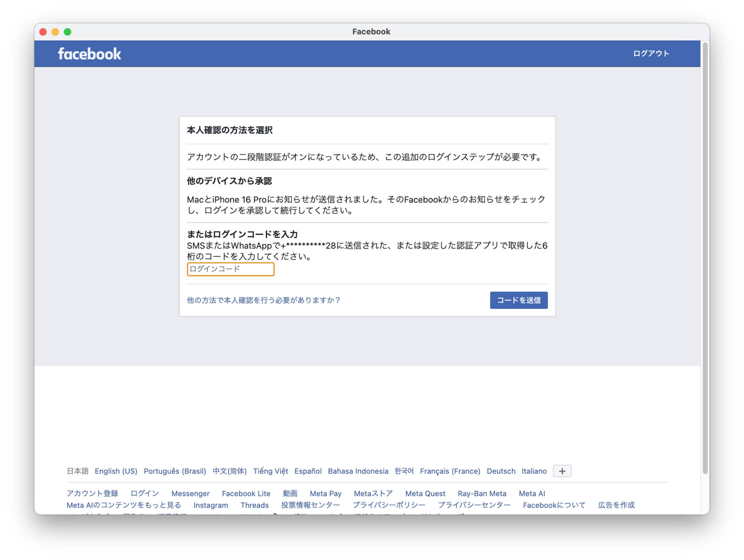
Task: Choose 中文(简体) language option
Action: [230, 471]
